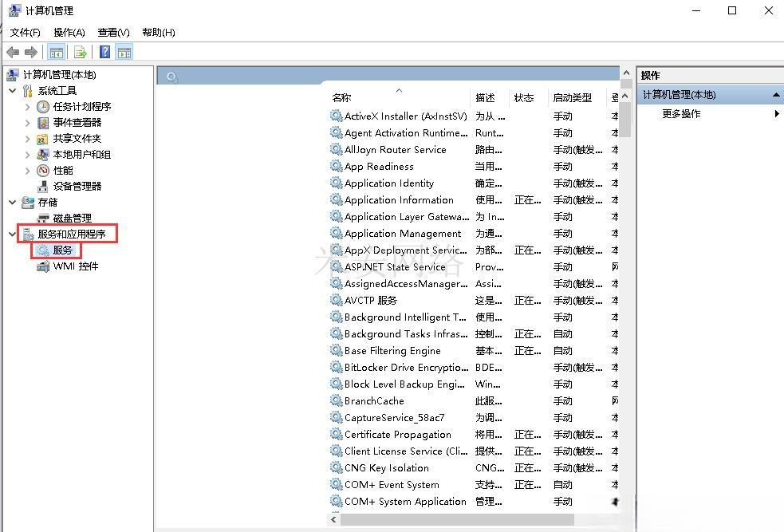Expand the 本地用户和组 node arrow

27,155
